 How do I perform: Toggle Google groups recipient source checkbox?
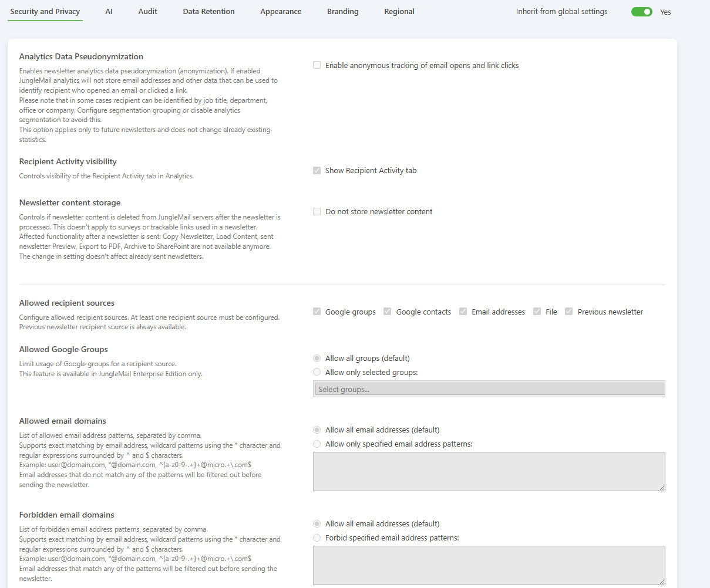pyautogui.click(x=317, y=312)
